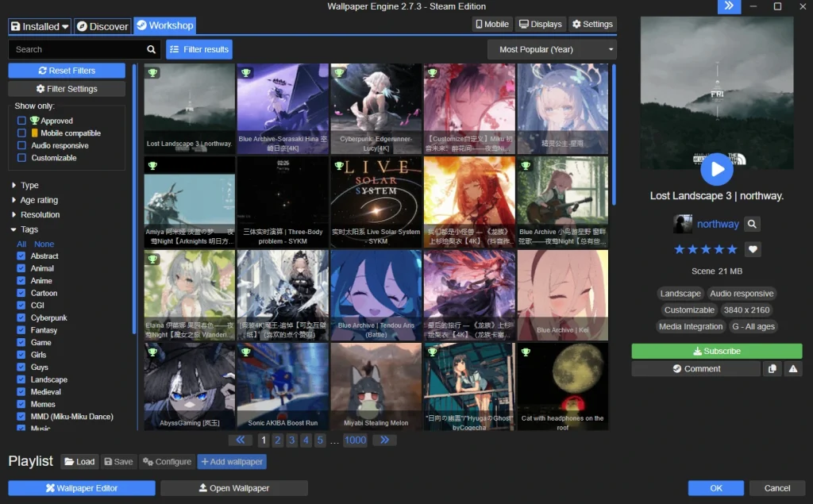Expand the Type filter section
Viewport: 813px width, 504px height.
[25, 185]
